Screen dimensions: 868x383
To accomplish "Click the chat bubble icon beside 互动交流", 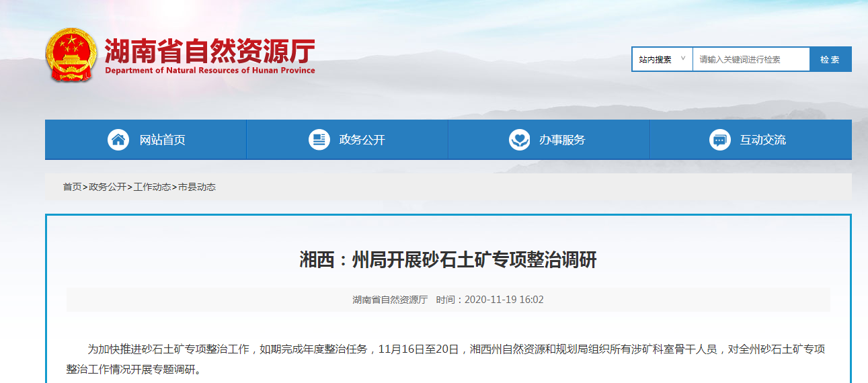I will click(x=720, y=140).
